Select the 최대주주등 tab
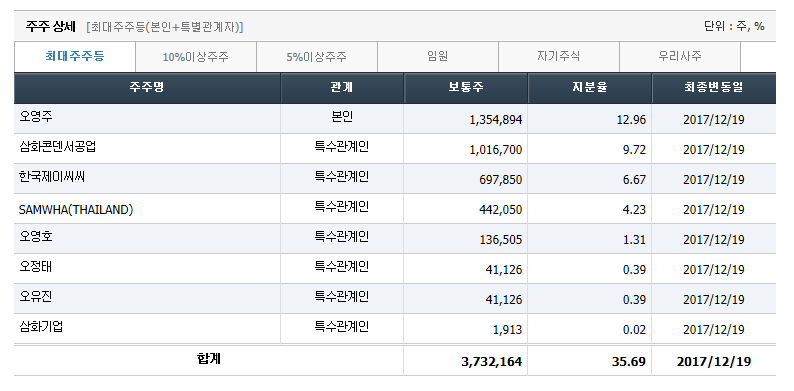Viewport: 794px width, 391px height. (75, 56)
